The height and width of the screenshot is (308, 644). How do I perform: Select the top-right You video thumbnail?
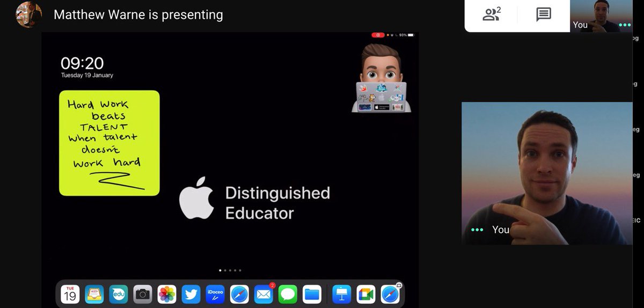tap(601, 16)
